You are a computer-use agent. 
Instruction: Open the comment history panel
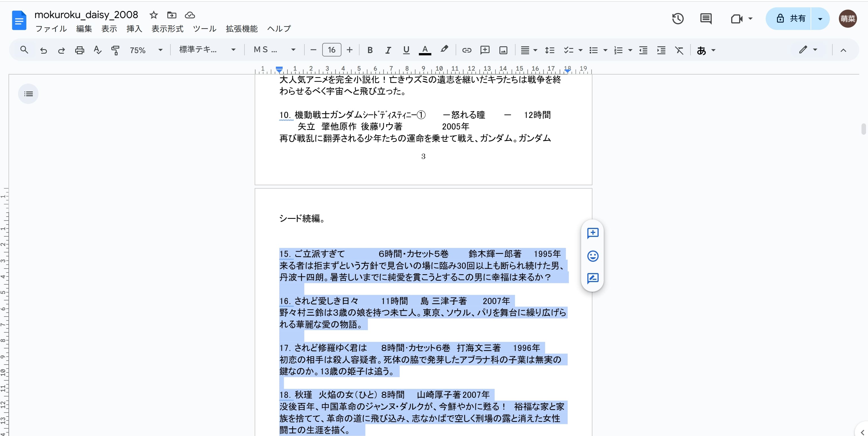(706, 19)
